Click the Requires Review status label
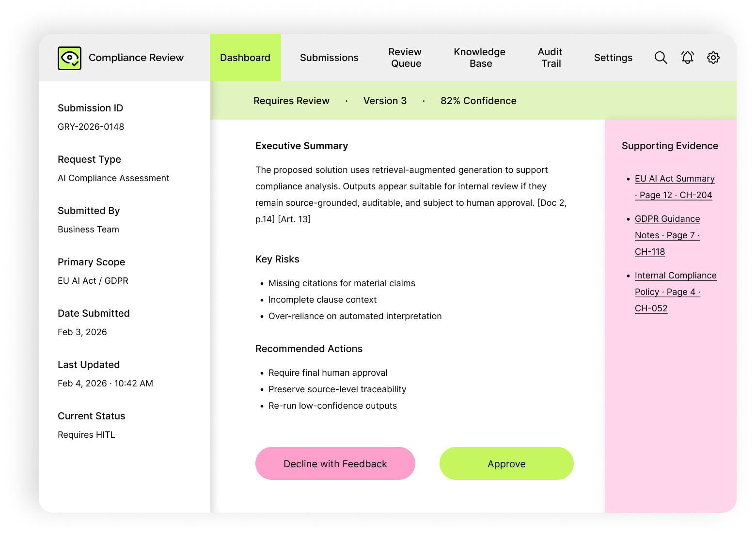This screenshot has width=756, height=537. click(x=291, y=101)
